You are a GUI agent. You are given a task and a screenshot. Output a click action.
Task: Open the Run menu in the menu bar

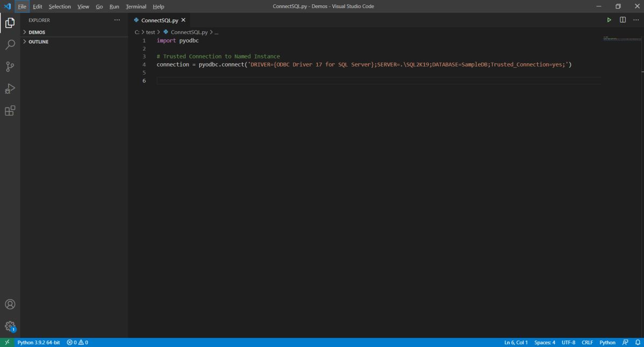pyautogui.click(x=114, y=6)
